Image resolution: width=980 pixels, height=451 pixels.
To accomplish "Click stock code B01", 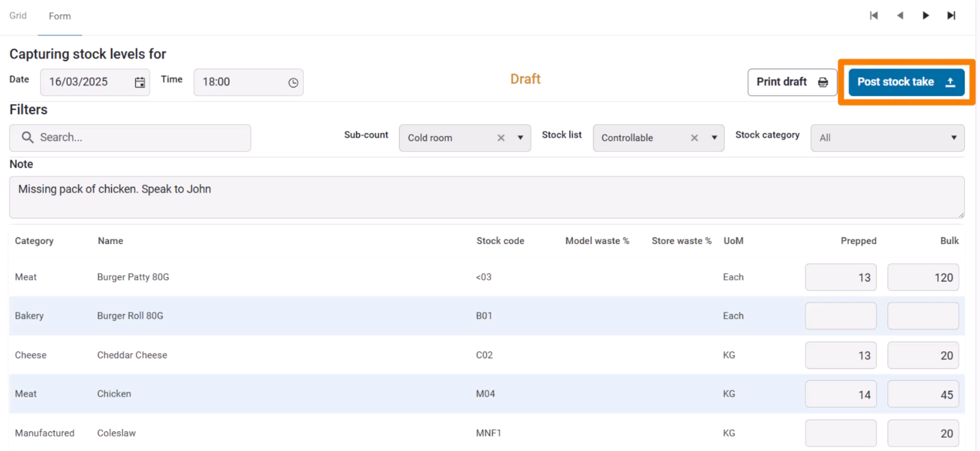I will coord(484,316).
